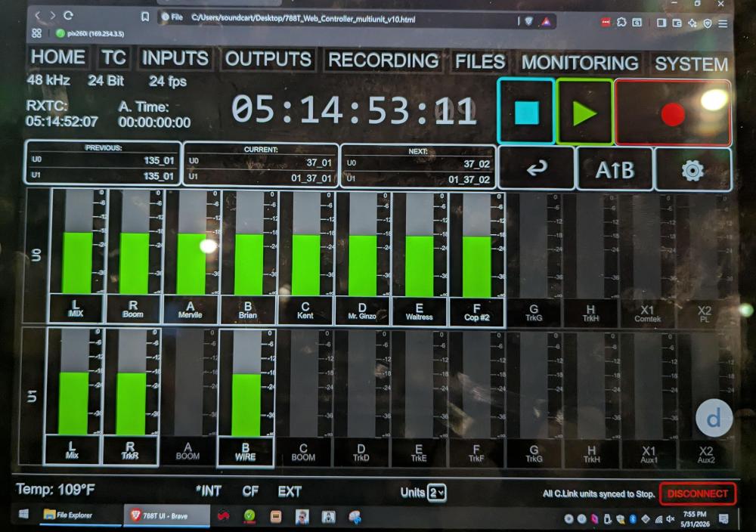
Task: Toggle U1 track A BOOM
Action: tap(187, 452)
